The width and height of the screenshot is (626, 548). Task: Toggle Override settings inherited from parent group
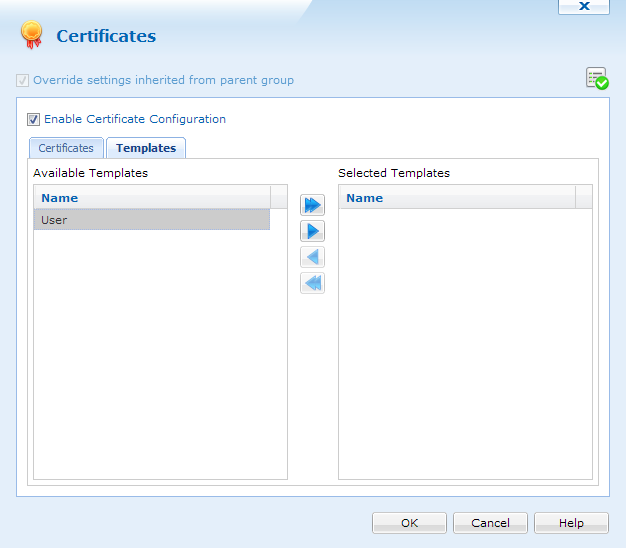click(x=22, y=80)
